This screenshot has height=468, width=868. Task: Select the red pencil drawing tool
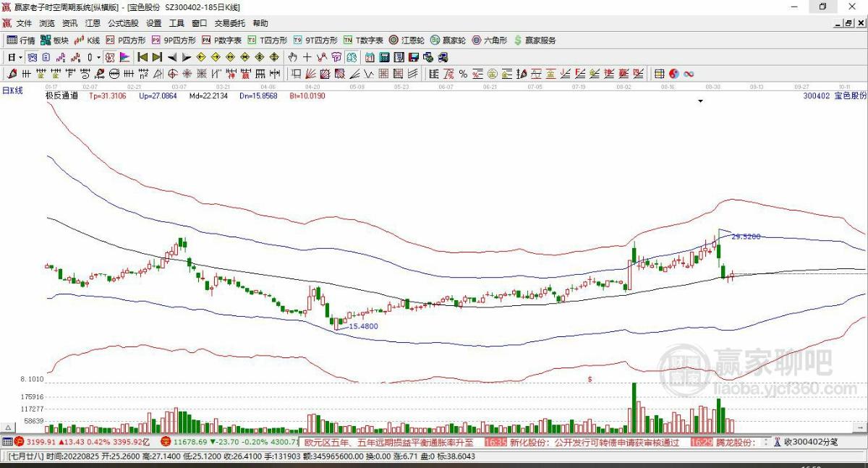click(12, 73)
